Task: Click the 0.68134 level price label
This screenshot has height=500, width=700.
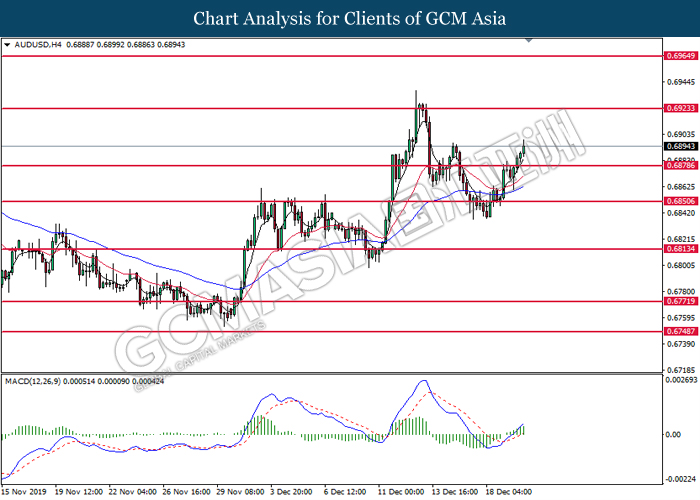Action: [681, 249]
